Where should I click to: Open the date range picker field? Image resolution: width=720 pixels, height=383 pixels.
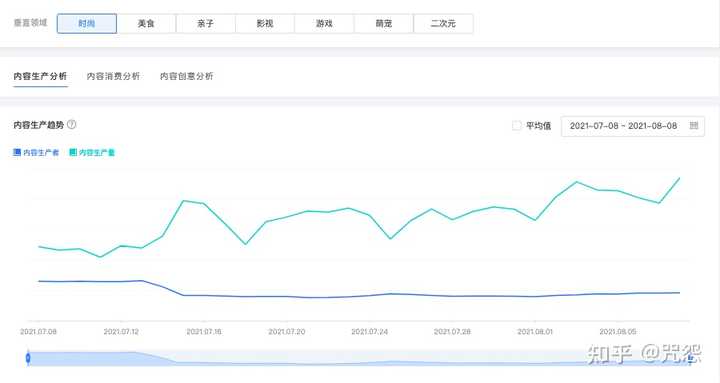pos(633,126)
